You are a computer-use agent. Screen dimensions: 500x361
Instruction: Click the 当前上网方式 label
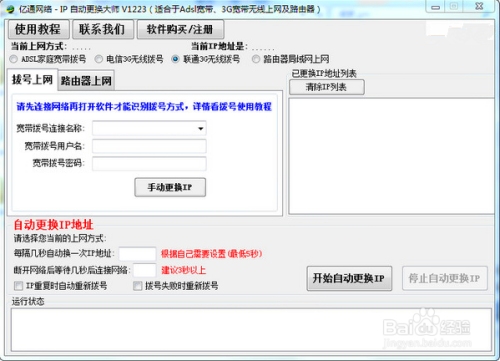[39, 46]
